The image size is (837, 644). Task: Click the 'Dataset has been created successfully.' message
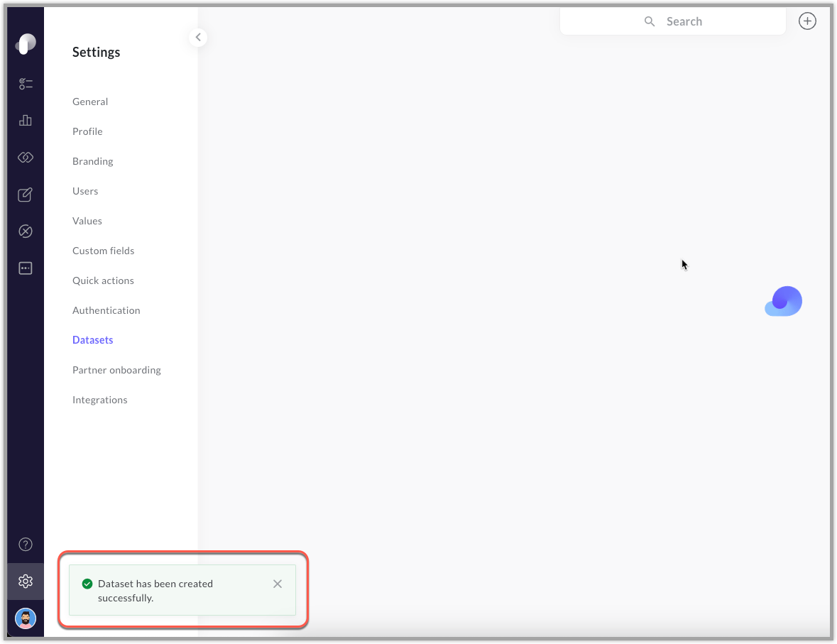tap(155, 591)
